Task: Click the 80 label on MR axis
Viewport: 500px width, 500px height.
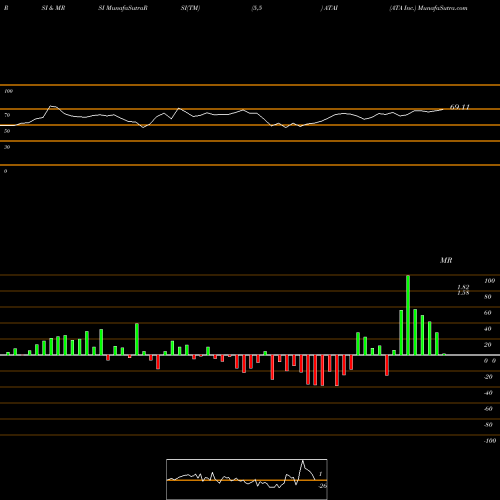Action: coord(488,297)
